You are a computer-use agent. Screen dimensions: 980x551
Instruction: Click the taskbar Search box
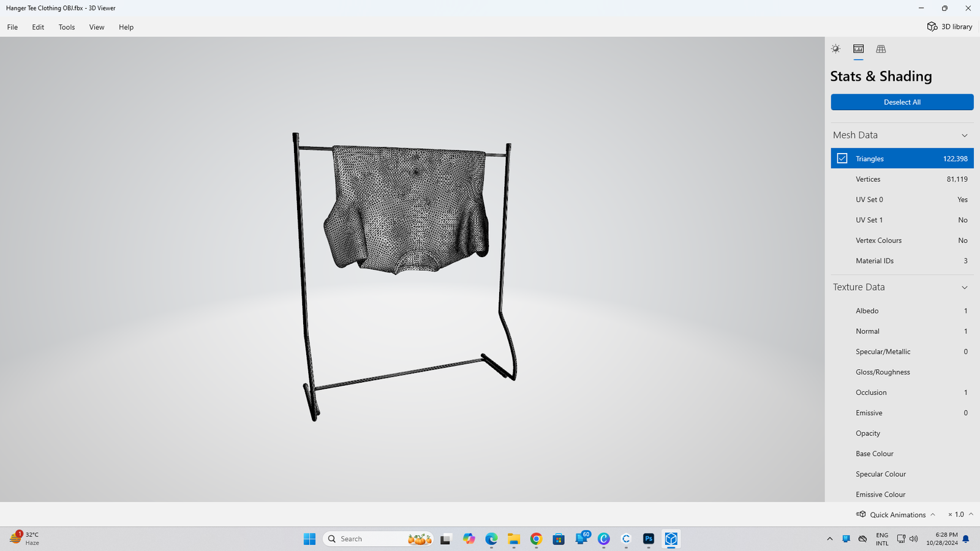(378, 539)
